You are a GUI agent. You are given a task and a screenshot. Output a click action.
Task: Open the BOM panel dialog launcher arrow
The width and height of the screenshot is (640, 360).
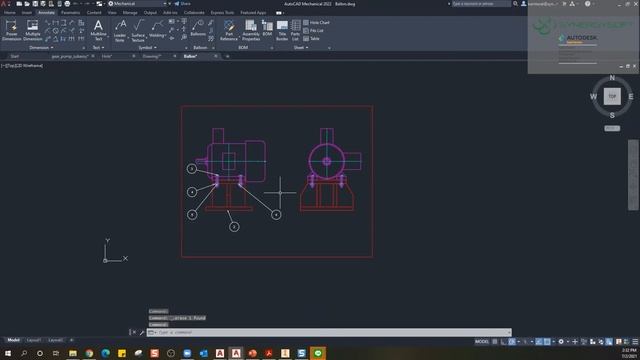(272, 48)
